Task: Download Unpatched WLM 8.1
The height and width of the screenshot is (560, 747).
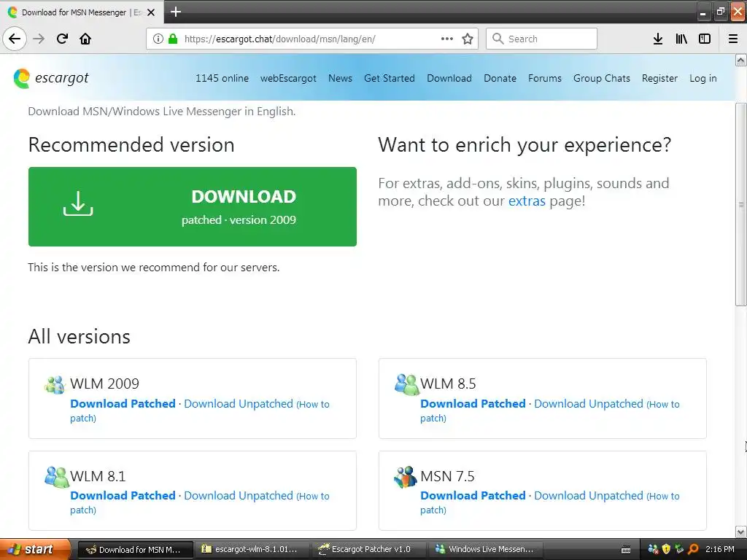Action: (239, 495)
